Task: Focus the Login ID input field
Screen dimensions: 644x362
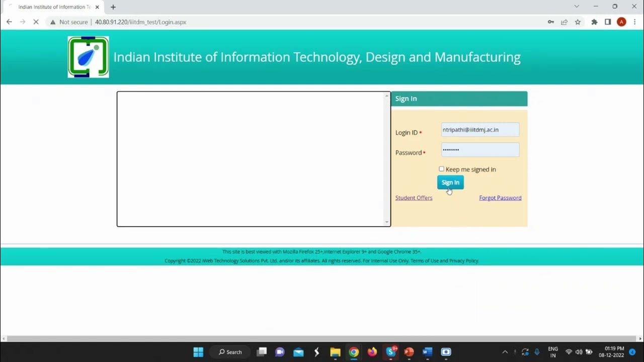Action: click(480, 130)
